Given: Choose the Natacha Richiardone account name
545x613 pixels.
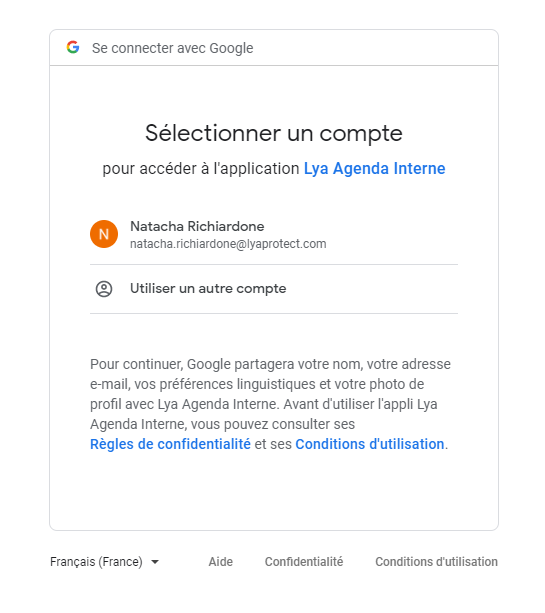Looking at the screenshot, I should [x=197, y=226].
